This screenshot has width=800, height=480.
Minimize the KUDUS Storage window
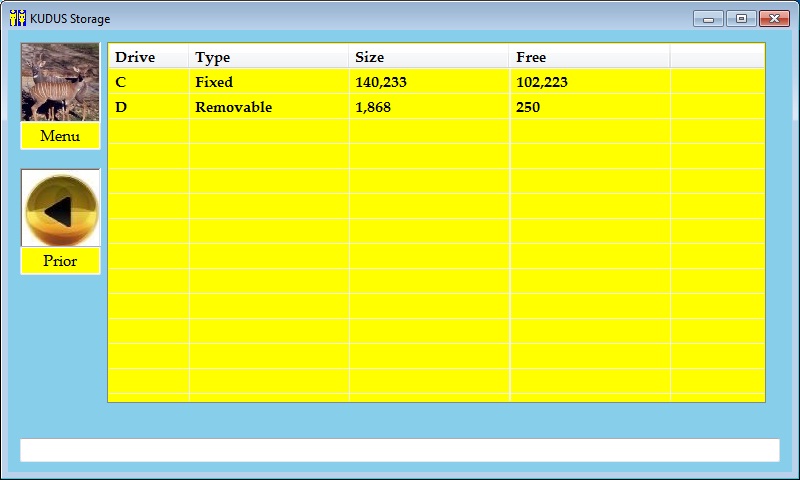[708, 18]
